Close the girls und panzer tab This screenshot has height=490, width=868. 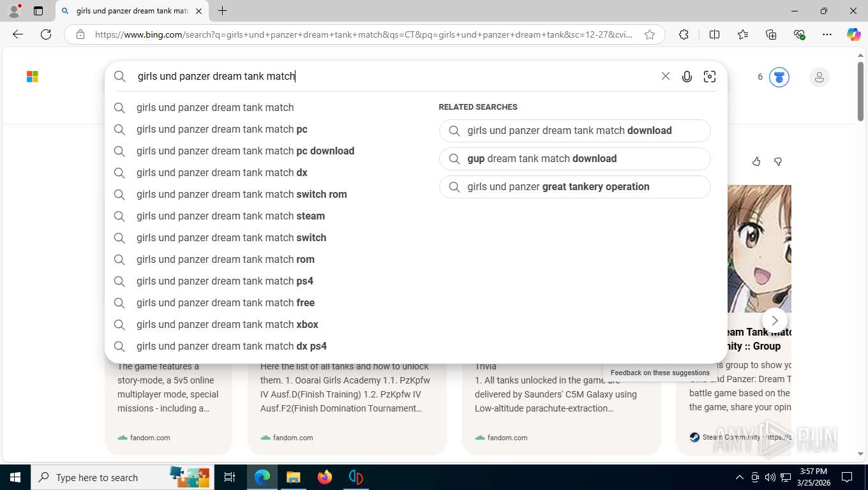coord(198,11)
